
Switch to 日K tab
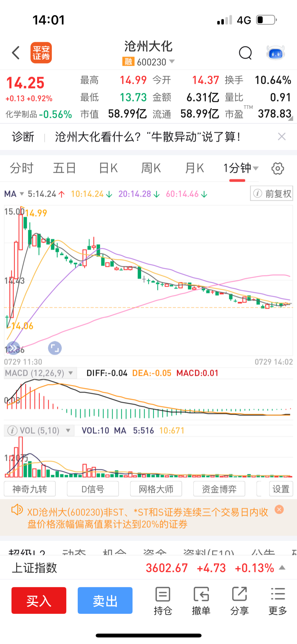(x=108, y=168)
